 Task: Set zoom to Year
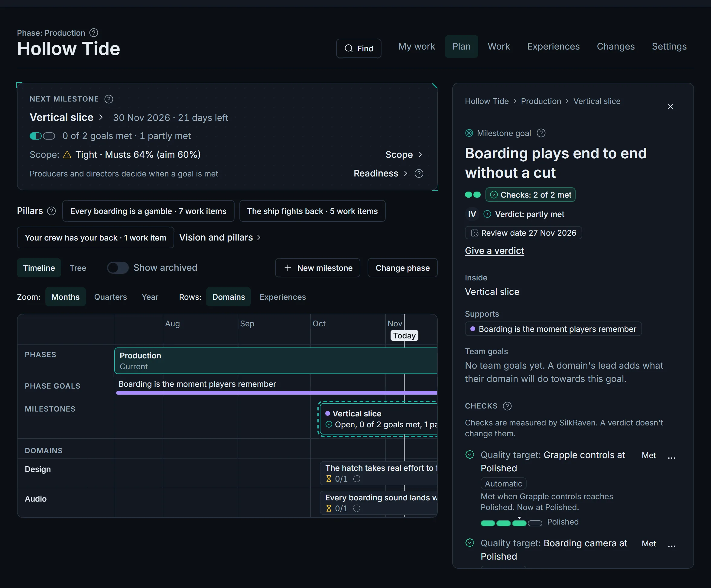(150, 297)
